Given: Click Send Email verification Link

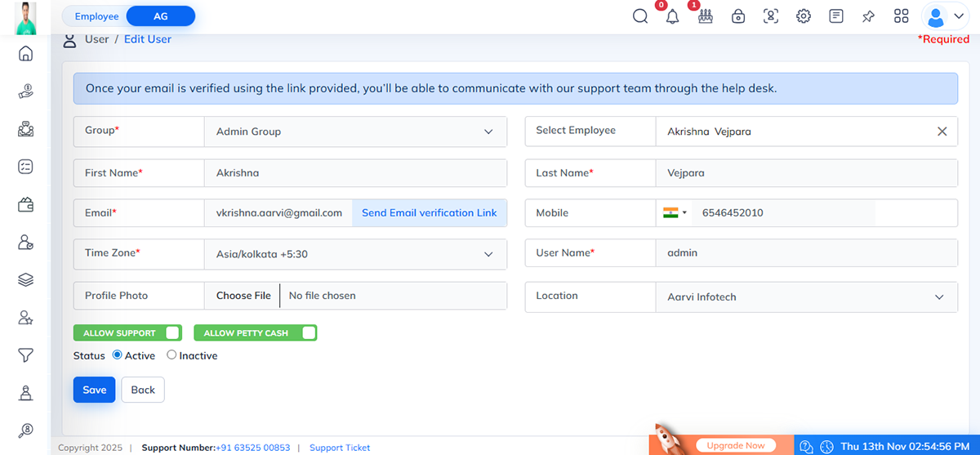Looking at the screenshot, I should (429, 213).
